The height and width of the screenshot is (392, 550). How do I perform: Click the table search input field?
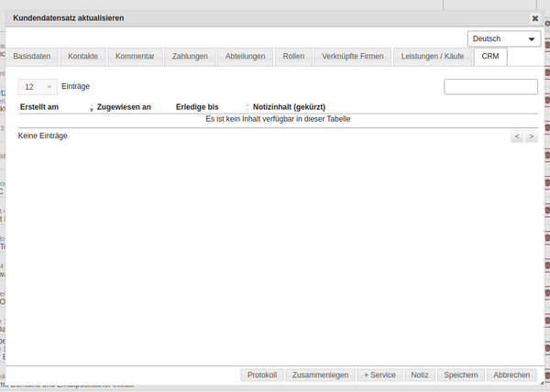(x=490, y=86)
